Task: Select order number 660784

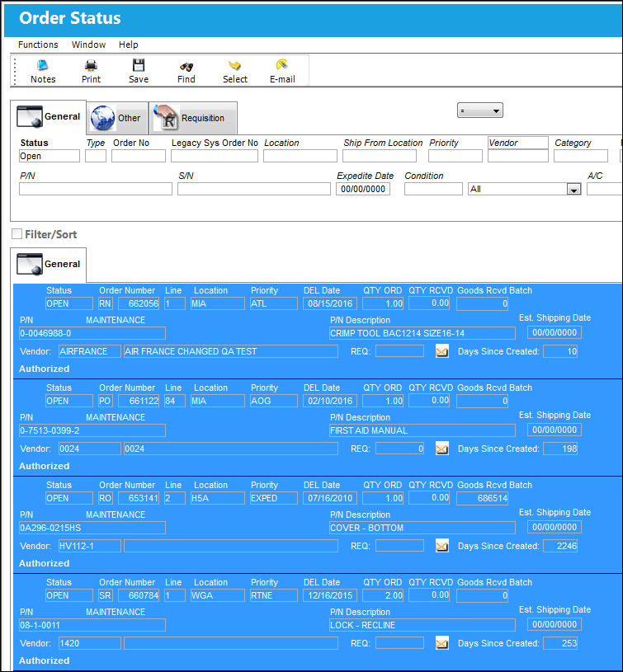Action: coord(138,595)
